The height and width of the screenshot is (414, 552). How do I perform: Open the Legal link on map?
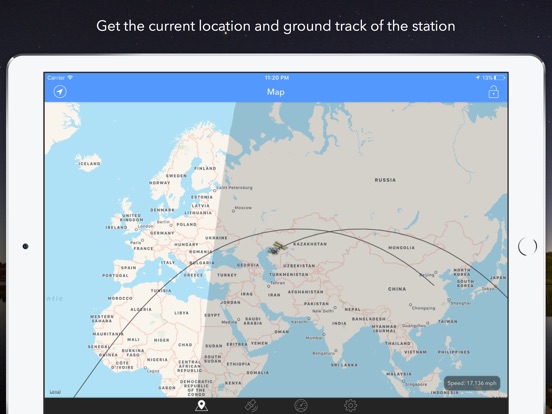(x=55, y=391)
